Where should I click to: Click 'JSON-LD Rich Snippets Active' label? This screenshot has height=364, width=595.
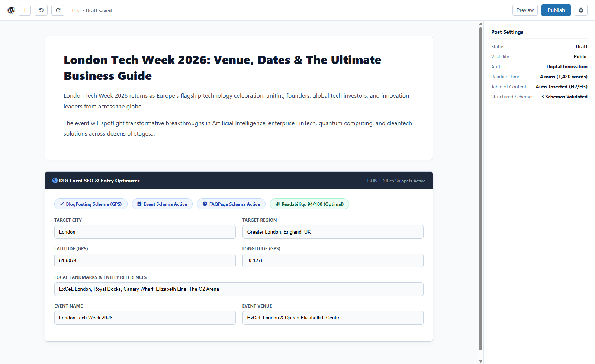[396, 181]
